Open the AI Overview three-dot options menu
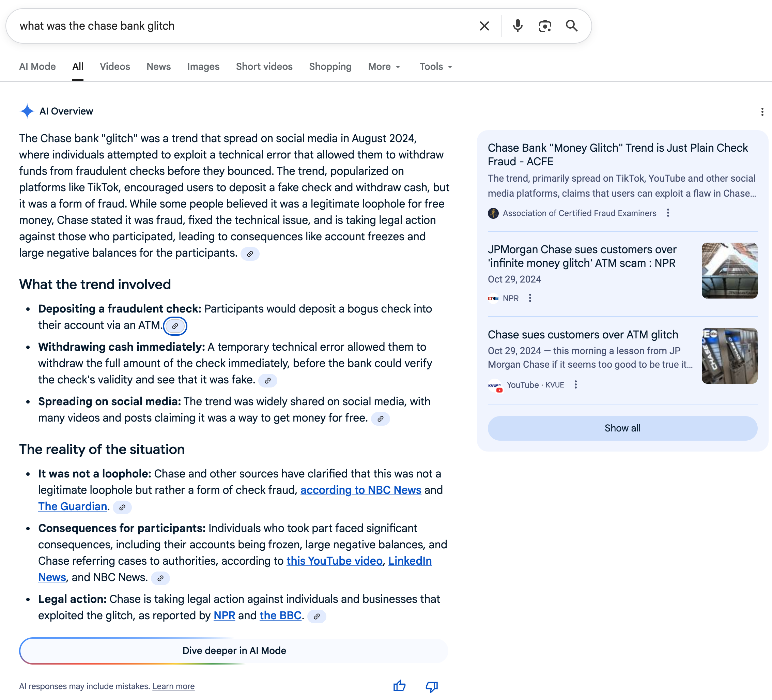The image size is (772, 700). pos(763,111)
